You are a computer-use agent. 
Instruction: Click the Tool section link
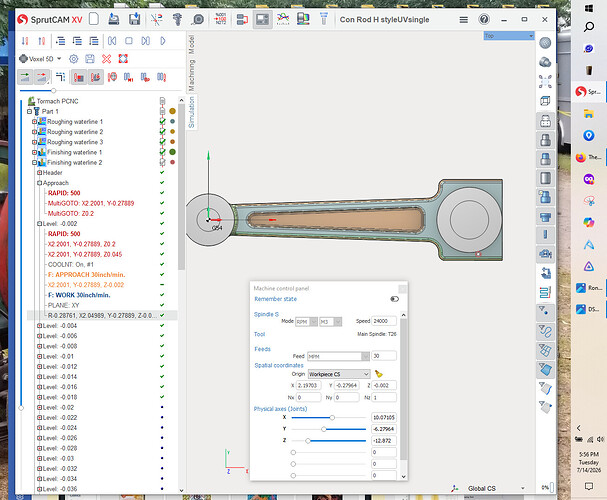point(259,334)
